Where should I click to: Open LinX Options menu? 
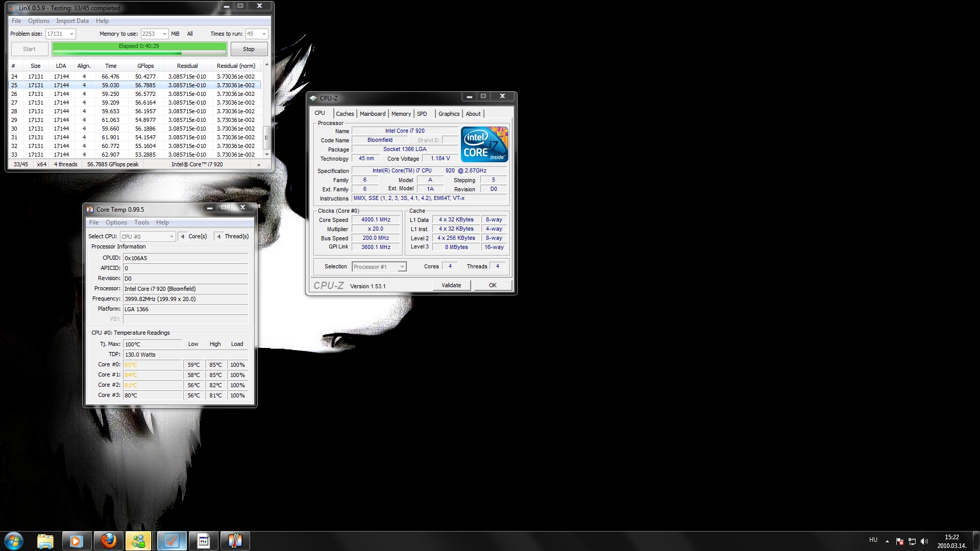pos(39,21)
